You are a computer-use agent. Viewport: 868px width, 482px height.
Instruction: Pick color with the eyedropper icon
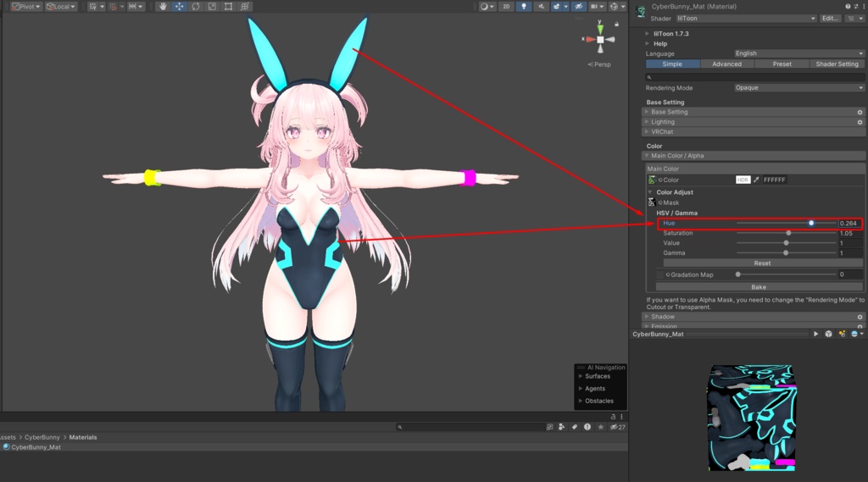tap(756, 180)
